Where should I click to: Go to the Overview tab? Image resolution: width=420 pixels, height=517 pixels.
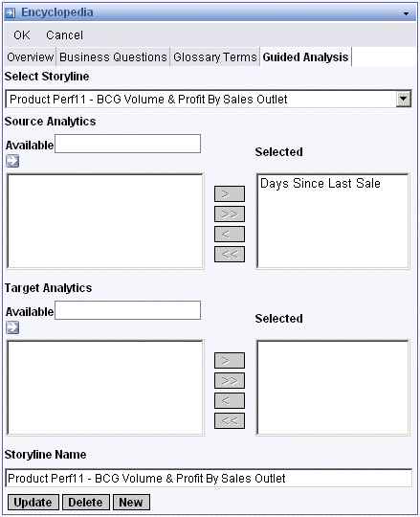pyautogui.click(x=30, y=57)
